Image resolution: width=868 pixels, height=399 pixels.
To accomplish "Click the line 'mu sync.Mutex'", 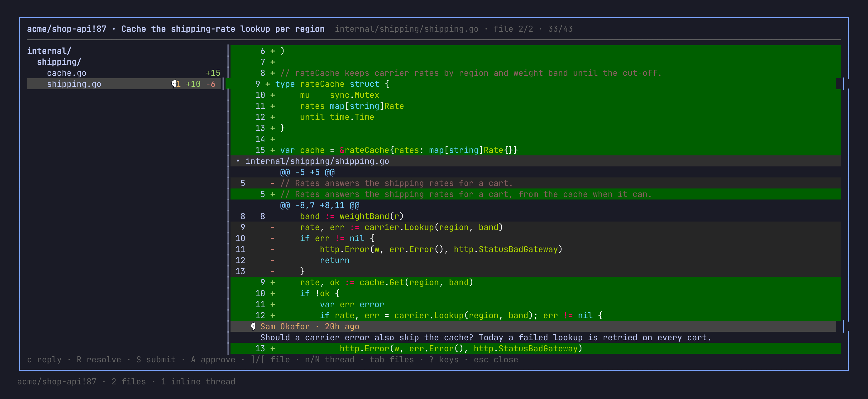I will tap(536, 95).
